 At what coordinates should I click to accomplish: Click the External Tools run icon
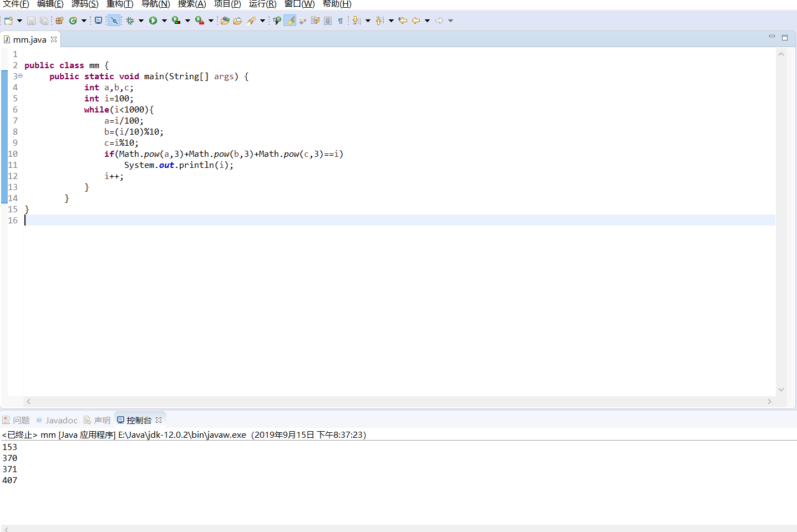199,21
